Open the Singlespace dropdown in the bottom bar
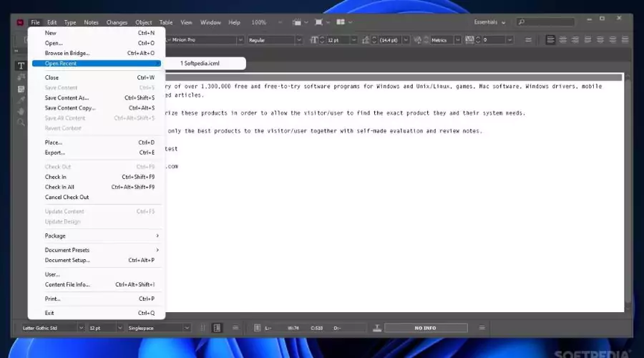This screenshot has width=644, height=358. [187, 328]
